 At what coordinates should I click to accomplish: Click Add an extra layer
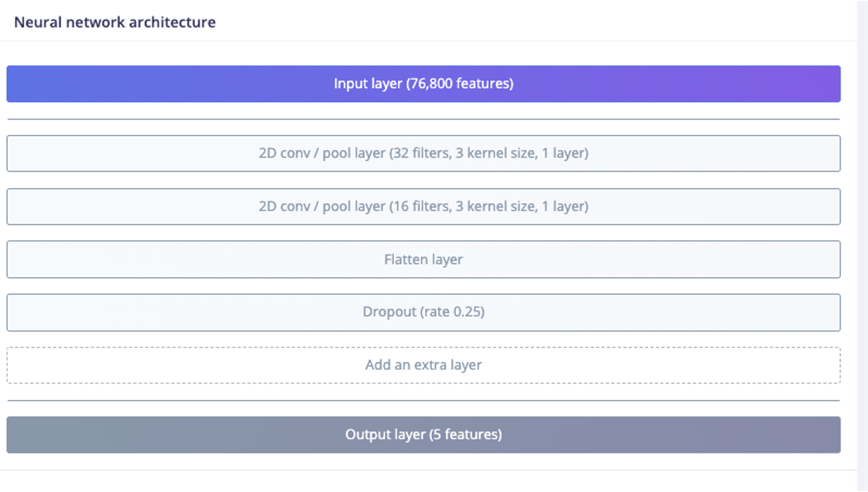423,365
